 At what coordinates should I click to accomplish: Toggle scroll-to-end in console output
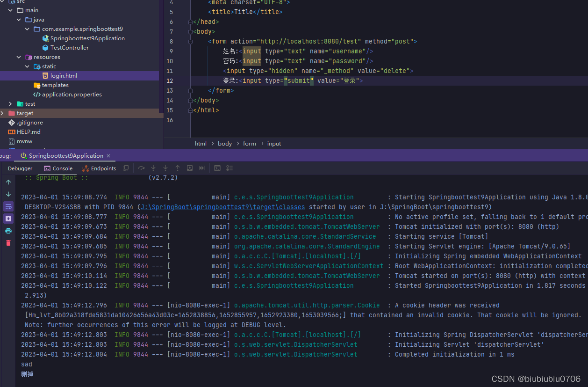8,219
